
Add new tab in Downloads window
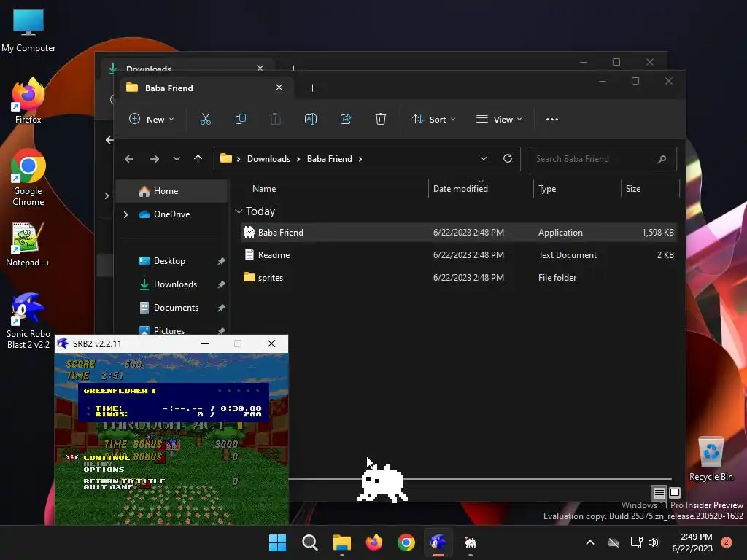(293, 68)
